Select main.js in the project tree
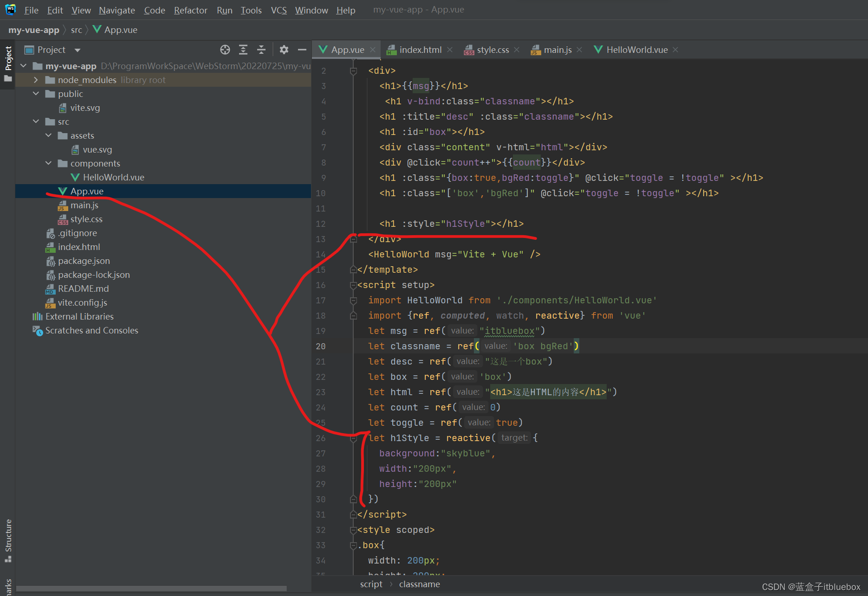This screenshot has width=868, height=596. 84,205
